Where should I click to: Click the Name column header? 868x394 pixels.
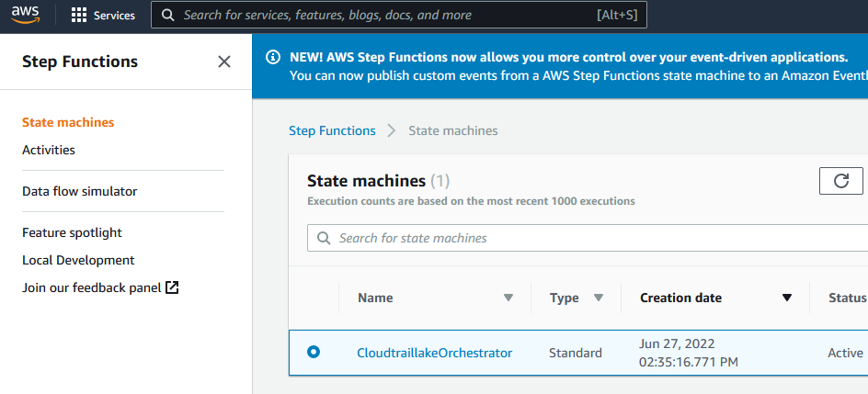pos(375,298)
